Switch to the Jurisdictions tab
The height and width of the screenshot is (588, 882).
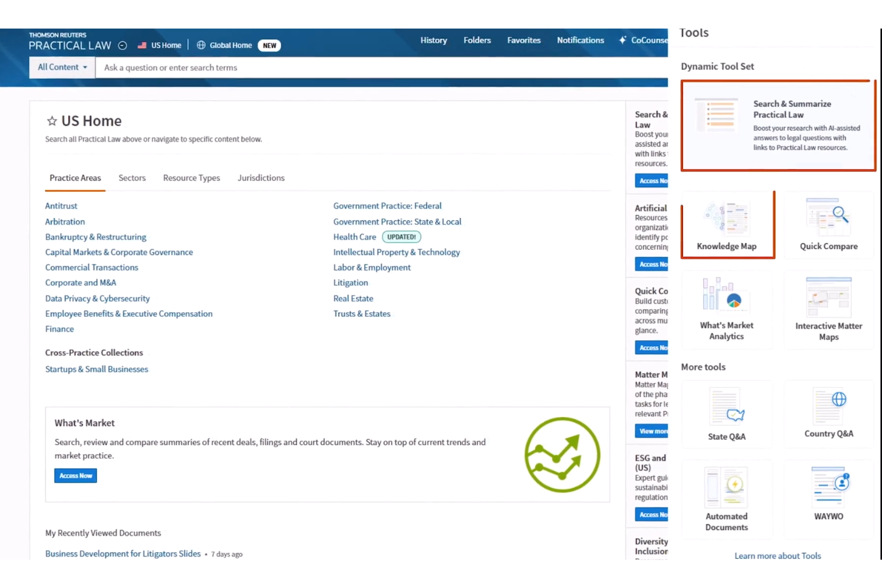point(261,178)
